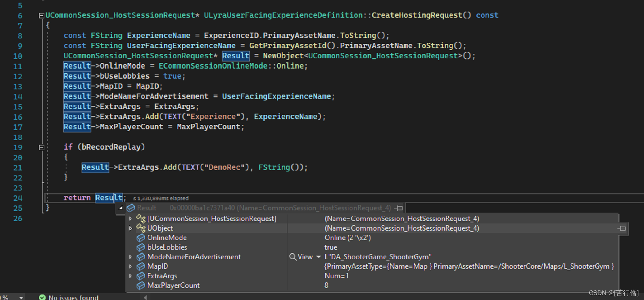644x300 pixels.
Task: Click the OnlineMode value Online (2 '\x2')
Action: tap(348, 238)
